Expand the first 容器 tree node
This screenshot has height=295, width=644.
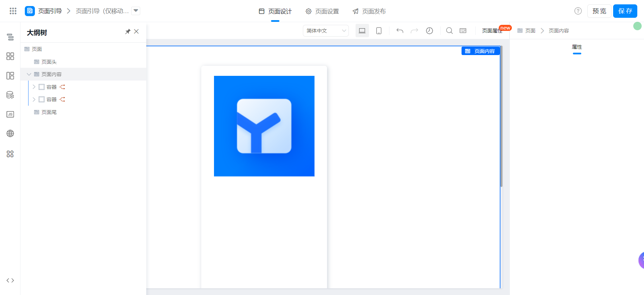(34, 87)
